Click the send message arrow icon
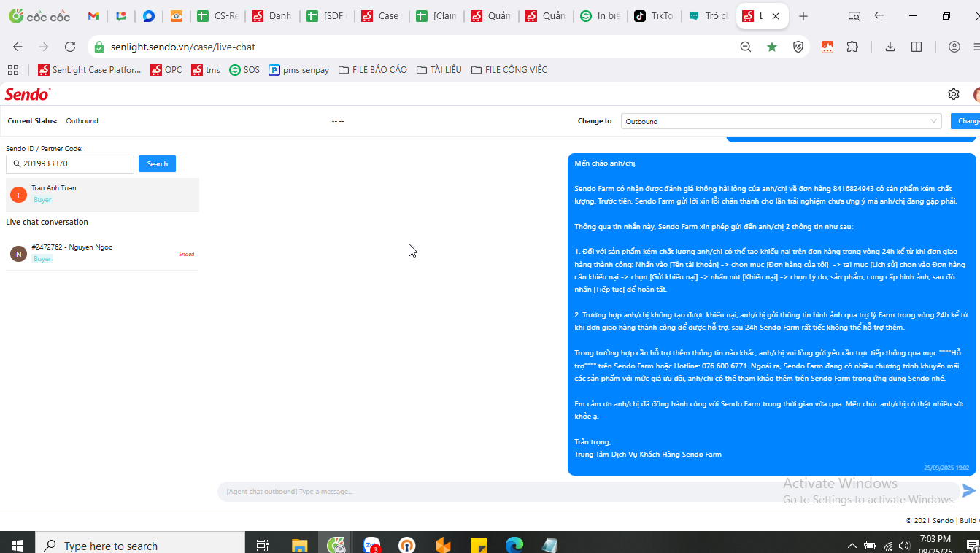The image size is (980, 553). [x=969, y=491]
